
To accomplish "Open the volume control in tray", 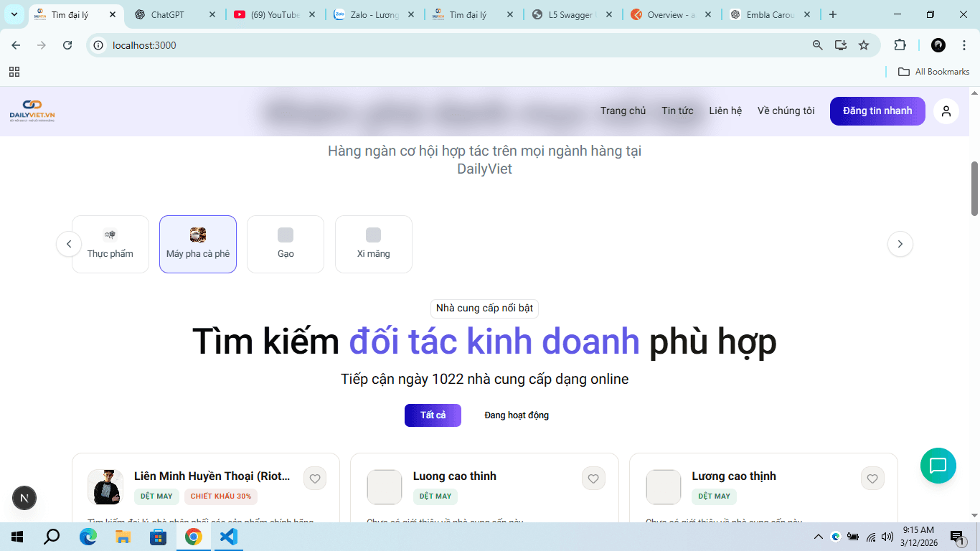I will pos(887,537).
